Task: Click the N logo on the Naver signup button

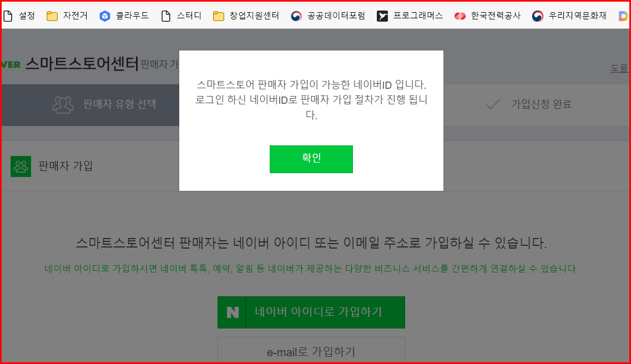Action: click(232, 312)
